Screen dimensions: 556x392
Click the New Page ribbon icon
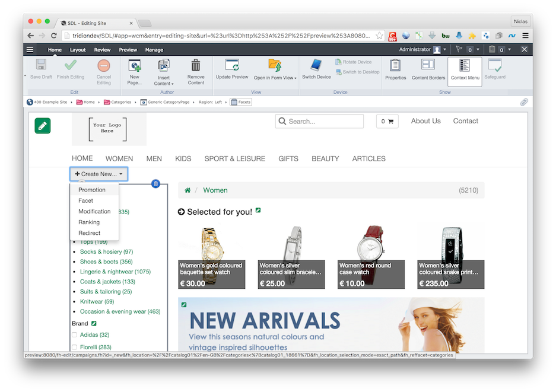[135, 66]
